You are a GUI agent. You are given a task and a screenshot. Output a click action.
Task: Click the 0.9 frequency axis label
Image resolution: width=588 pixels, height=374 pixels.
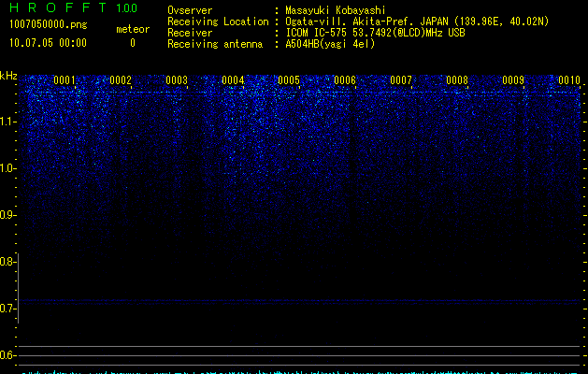(7, 215)
